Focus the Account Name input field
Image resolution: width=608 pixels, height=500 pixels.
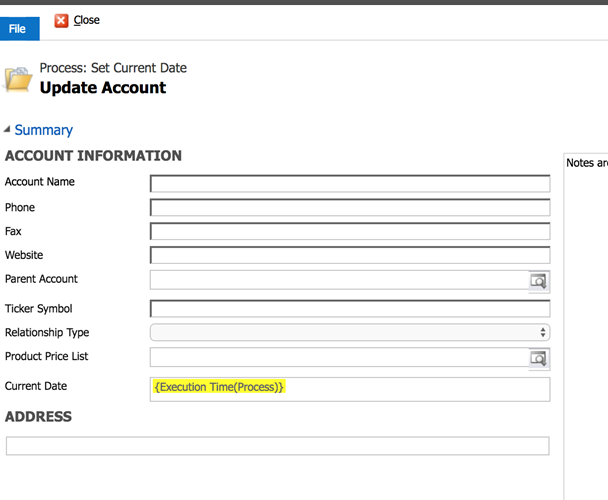[x=350, y=183]
